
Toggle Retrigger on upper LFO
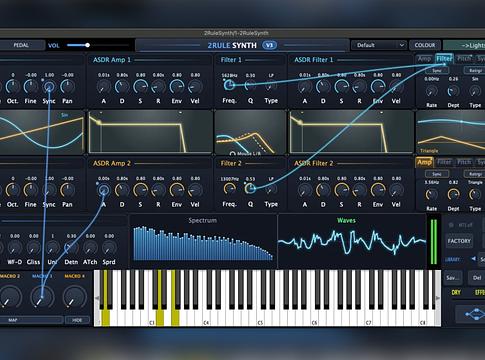[x=475, y=71]
